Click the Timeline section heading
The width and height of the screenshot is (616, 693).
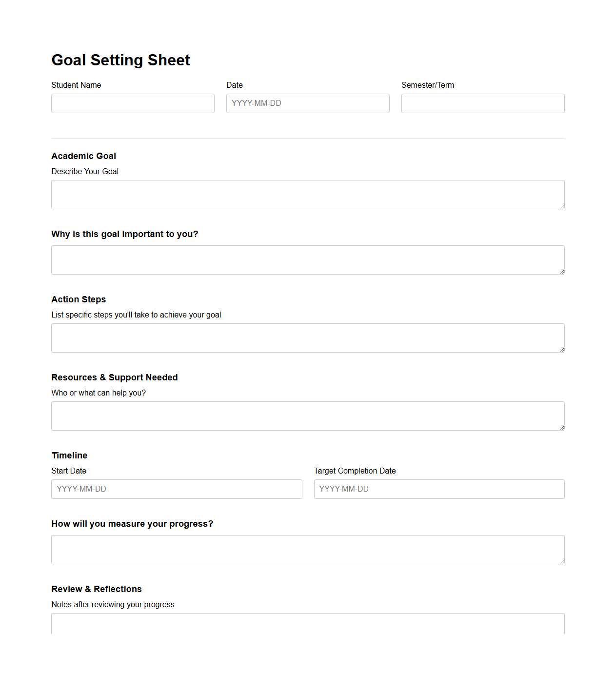(x=69, y=455)
